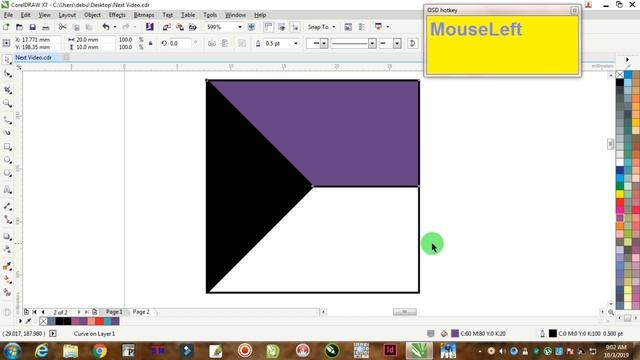This screenshot has width=640, height=360.
Task: Select the Crop tool in toolbox
Action: click(7, 90)
